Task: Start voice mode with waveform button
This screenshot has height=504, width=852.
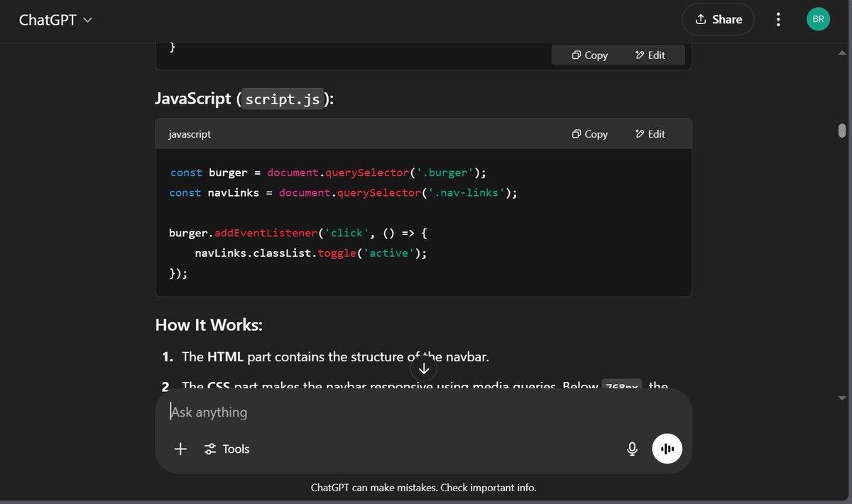Action: click(x=667, y=449)
